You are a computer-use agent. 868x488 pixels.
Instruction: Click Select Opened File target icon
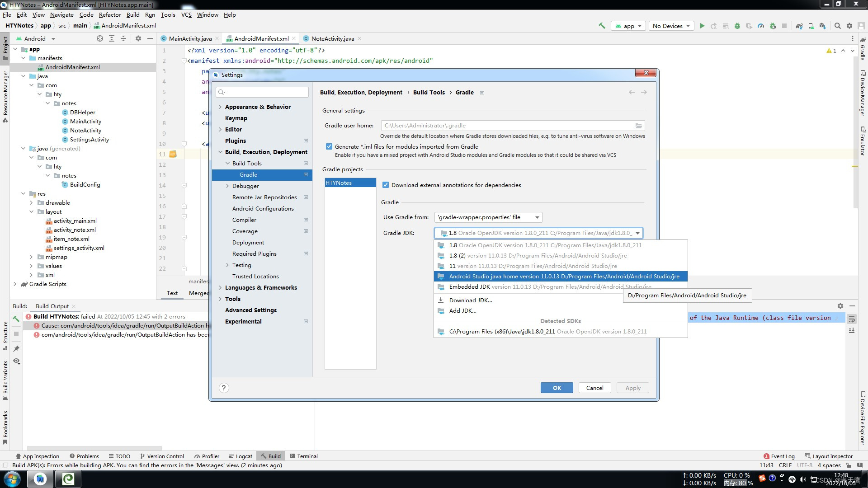coord(100,38)
